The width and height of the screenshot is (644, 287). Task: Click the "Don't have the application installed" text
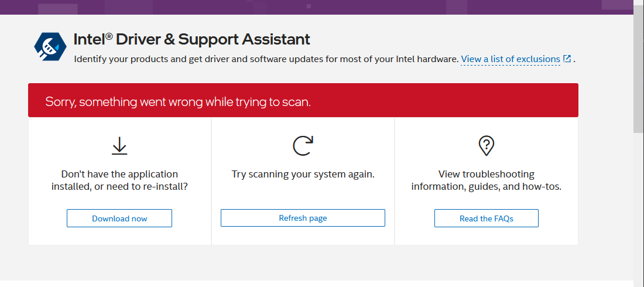(119, 180)
